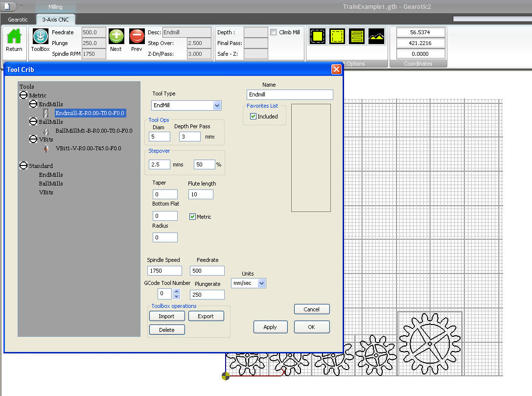The image size is (532, 396).
Task: Select the first yellow square outline icon
Action: [318, 36]
